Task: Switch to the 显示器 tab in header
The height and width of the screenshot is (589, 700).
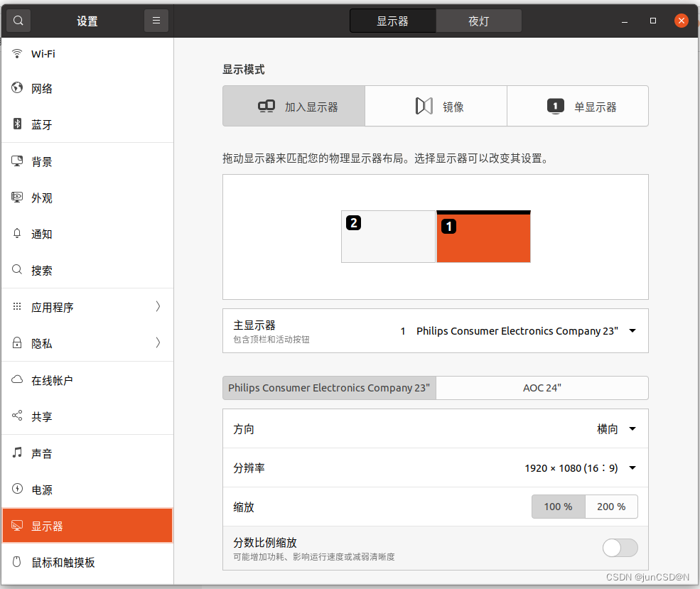Action: pyautogui.click(x=393, y=21)
